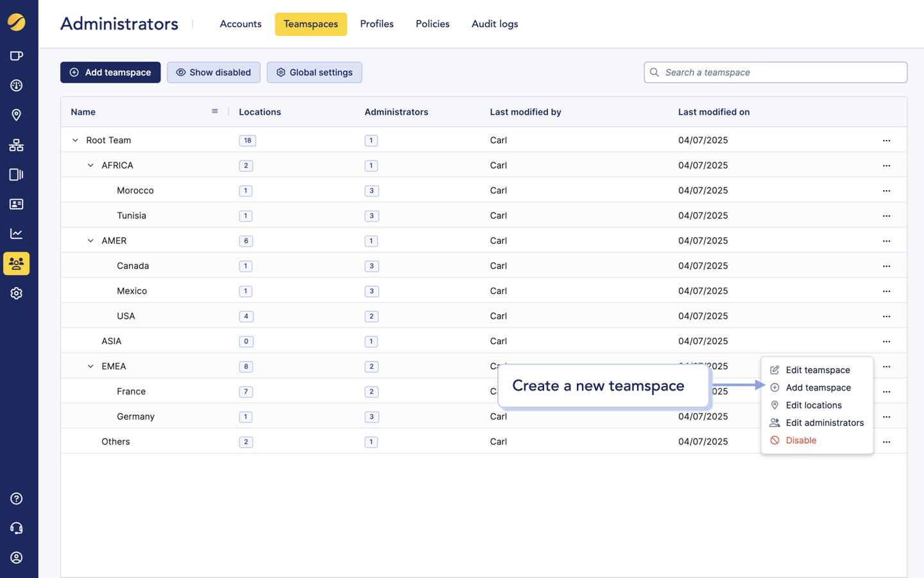924x578 pixels.
Task: Open the user account profile icon
Action: (x=17, y=558)
